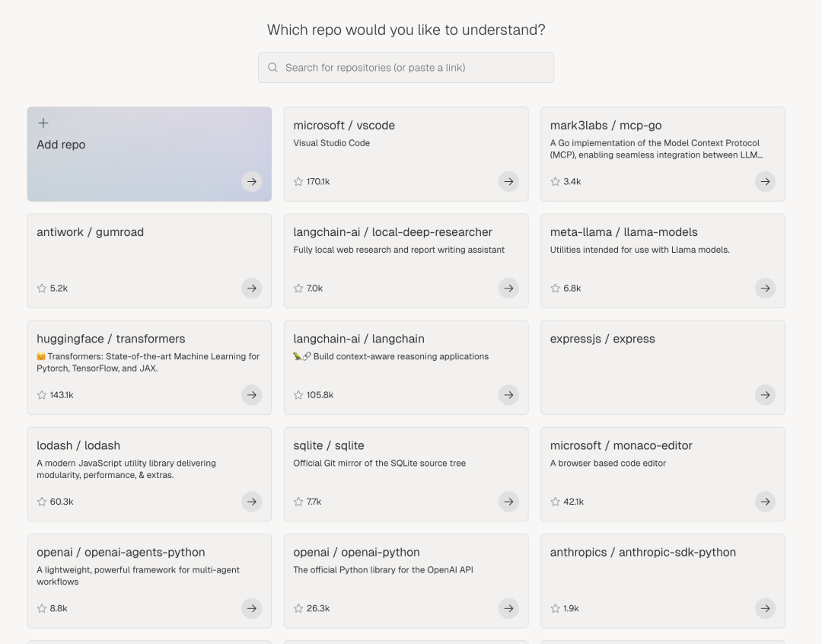Open microsoft / monaco-editor title

click(621, 445)
